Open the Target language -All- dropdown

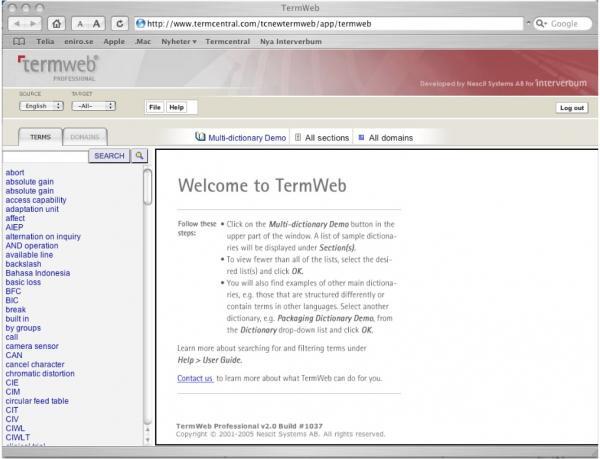pos(94,106)
